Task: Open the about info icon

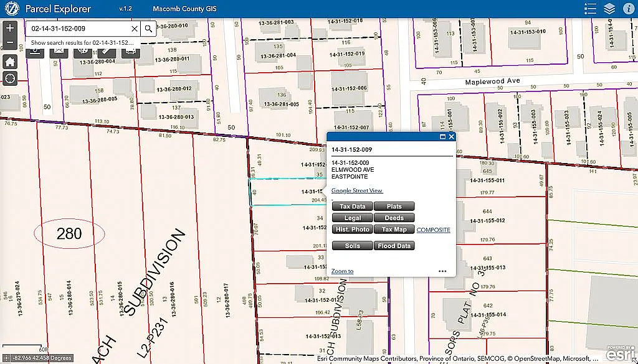Action: tap(627, 9)
